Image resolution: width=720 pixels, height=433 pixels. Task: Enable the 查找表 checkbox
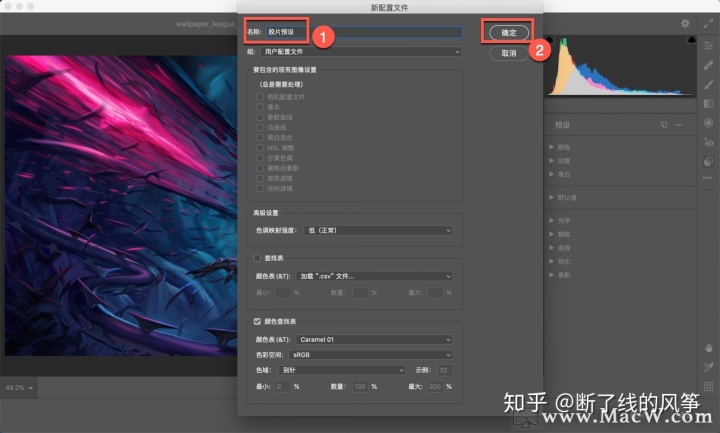[257, 258]
